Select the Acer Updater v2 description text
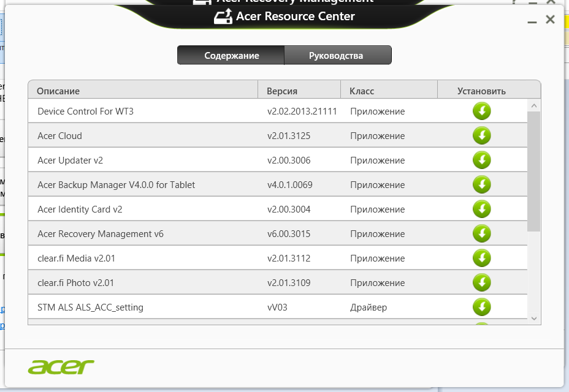This screenshot has height=392, width=569. (71, 160)
